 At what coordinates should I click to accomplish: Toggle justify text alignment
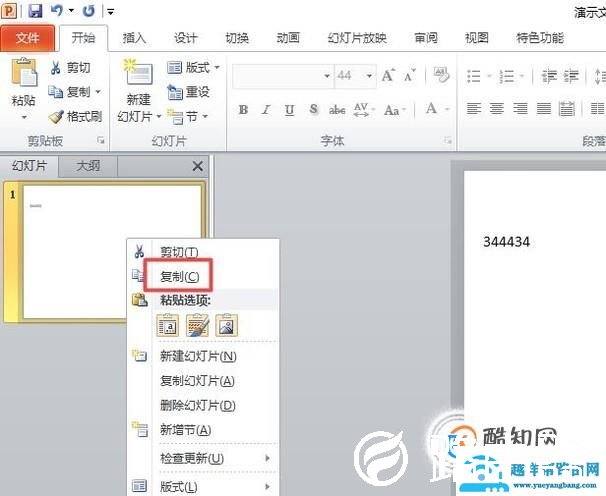(x=544, y=109)
